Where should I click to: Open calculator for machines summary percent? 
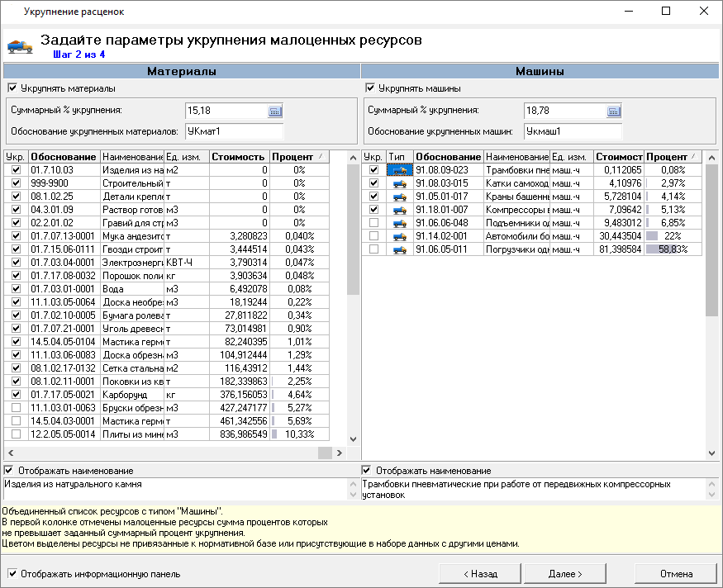click(614, 111)
